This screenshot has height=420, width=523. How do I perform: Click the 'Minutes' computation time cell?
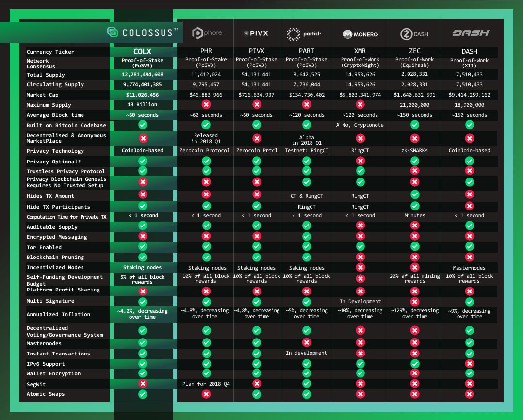pos(415,216)
